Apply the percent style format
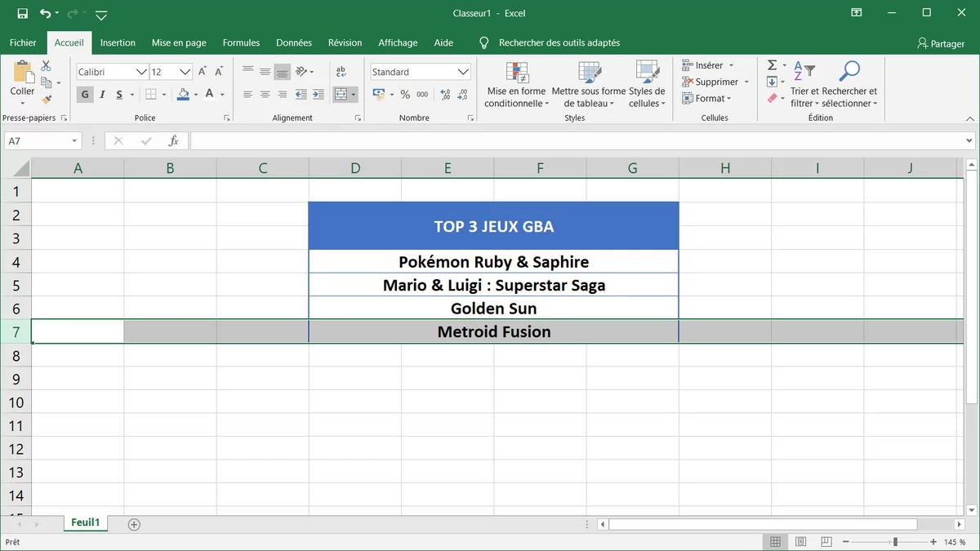980x551 pixels. (405, 95)
